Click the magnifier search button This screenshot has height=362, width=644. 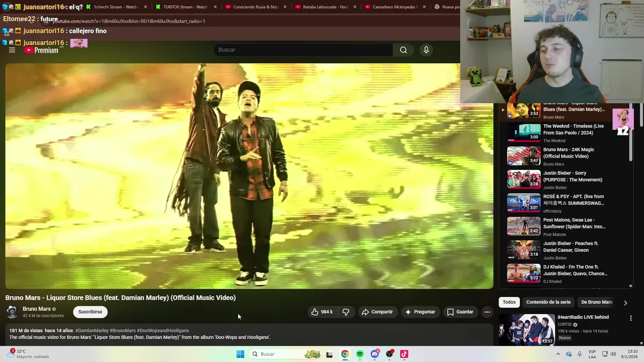[x=404, y=50]
